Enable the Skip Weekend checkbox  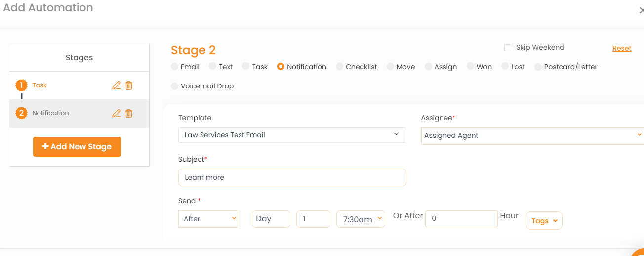pos(508,48)
